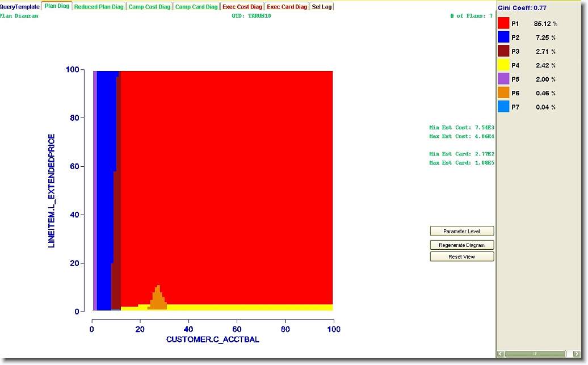This screenshot has width=588, height=365.
Task: Click the Reset View button
Action: click(x=462, y=257)
